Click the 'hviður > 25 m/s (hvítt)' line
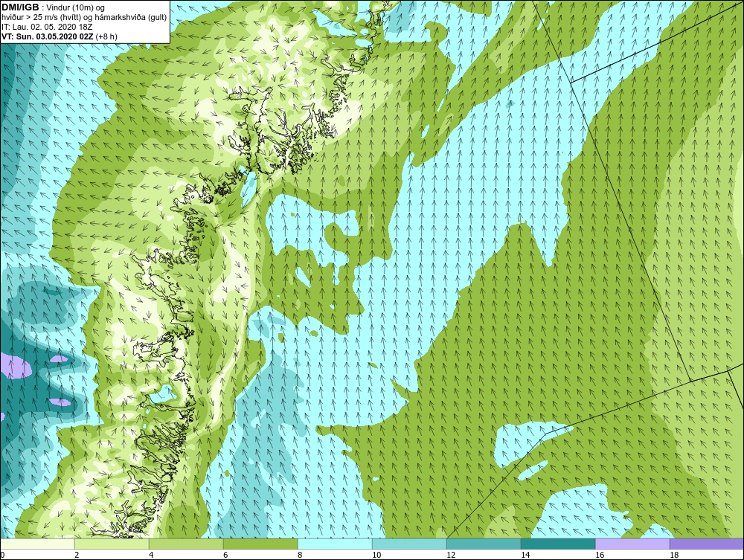 pos(40,17)
